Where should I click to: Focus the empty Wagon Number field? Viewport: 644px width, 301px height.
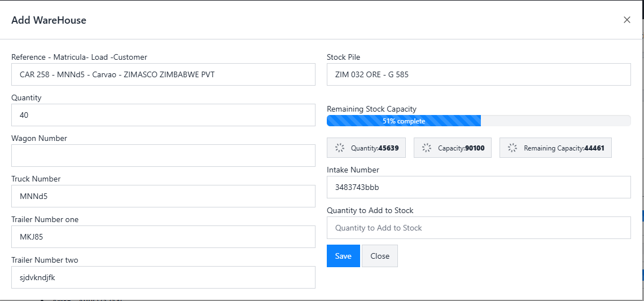click(163, 156)
